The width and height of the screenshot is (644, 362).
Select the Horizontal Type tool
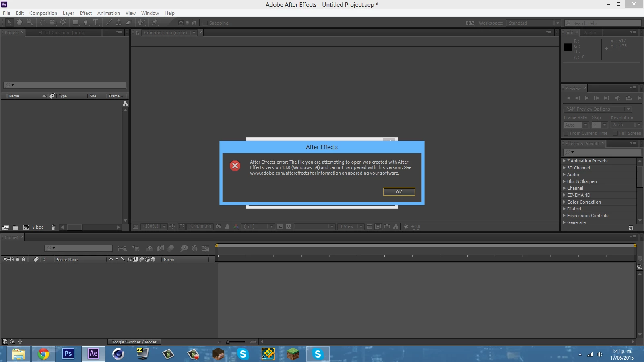[96, 23]
